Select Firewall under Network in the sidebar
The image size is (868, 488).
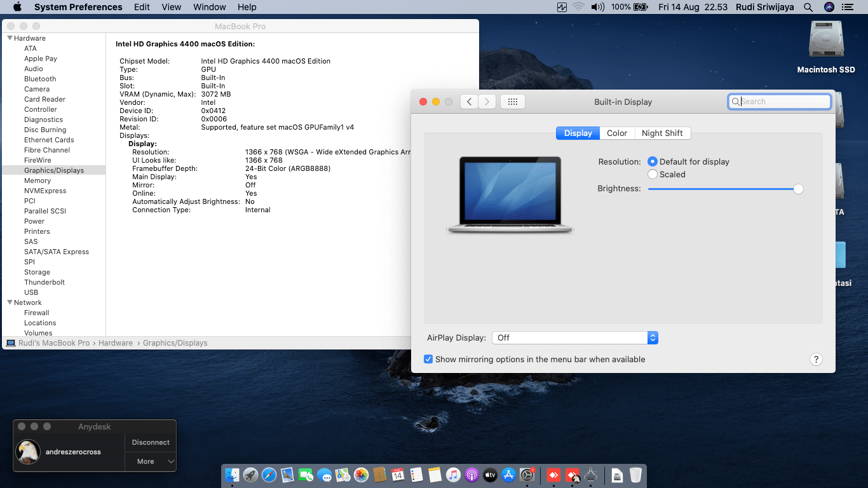click(x=37, y=313)
